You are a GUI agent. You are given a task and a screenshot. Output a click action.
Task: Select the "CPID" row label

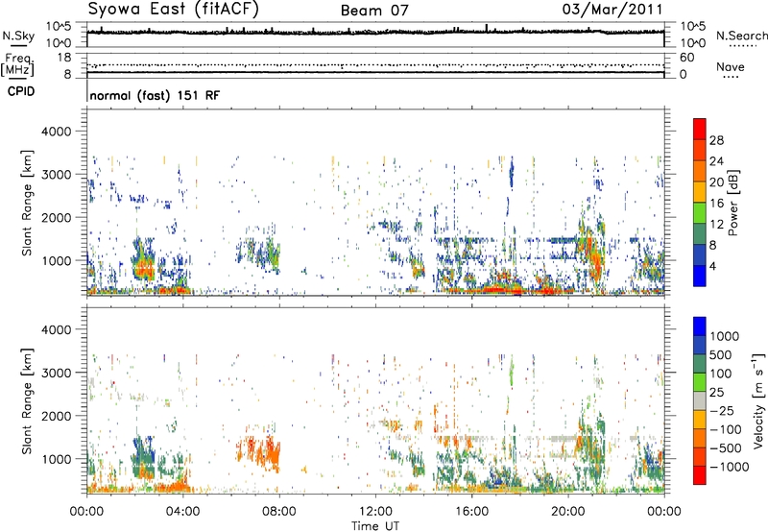(21, 91)
